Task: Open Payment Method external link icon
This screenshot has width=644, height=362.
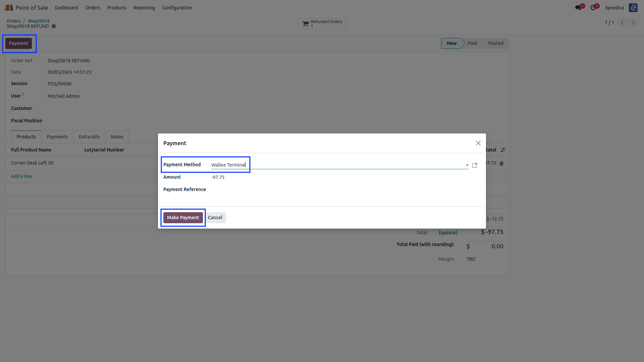Action: pyautogui.click(x=475, y=165)
